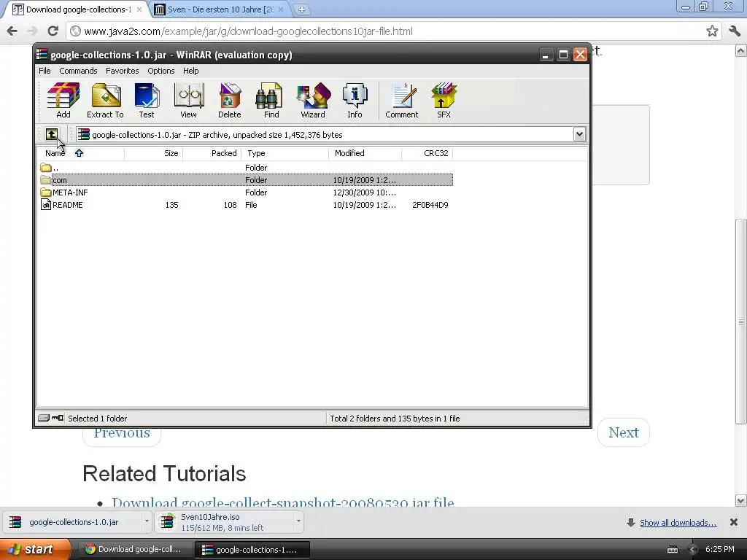Click the Extract To toolbar icon

click(105, 101)
